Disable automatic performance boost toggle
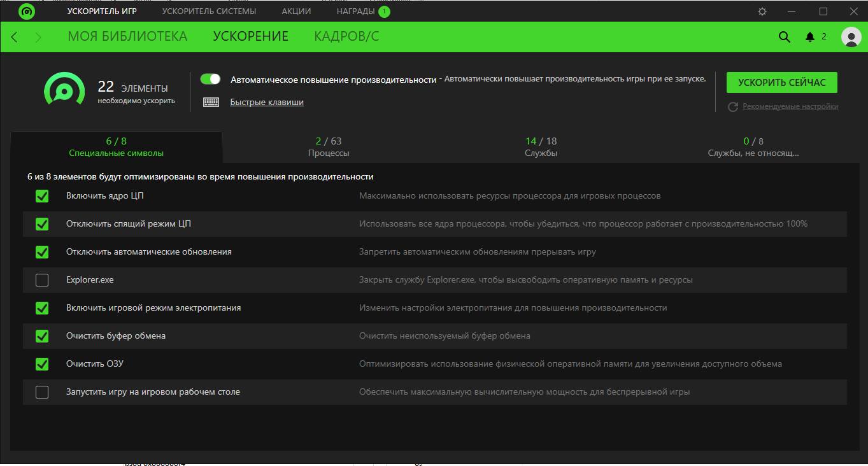Screen dimensions: 868x466 (x=210, y=79)
